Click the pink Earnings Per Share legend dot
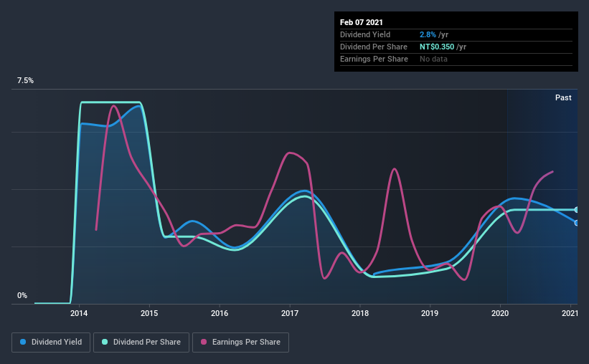The image size is (589, 364). pyautogui.click(x=204, y=342)
